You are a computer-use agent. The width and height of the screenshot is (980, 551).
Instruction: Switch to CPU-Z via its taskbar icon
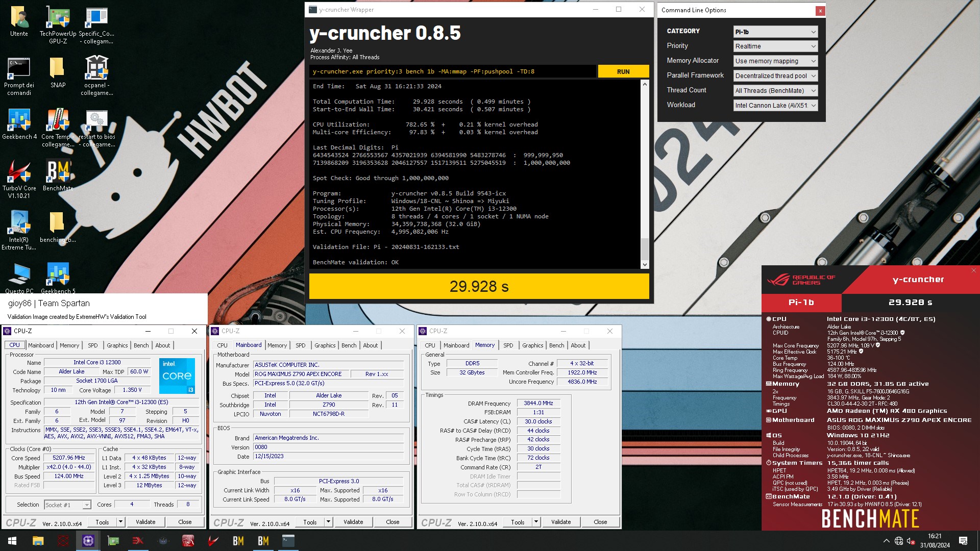pos(88,541)
